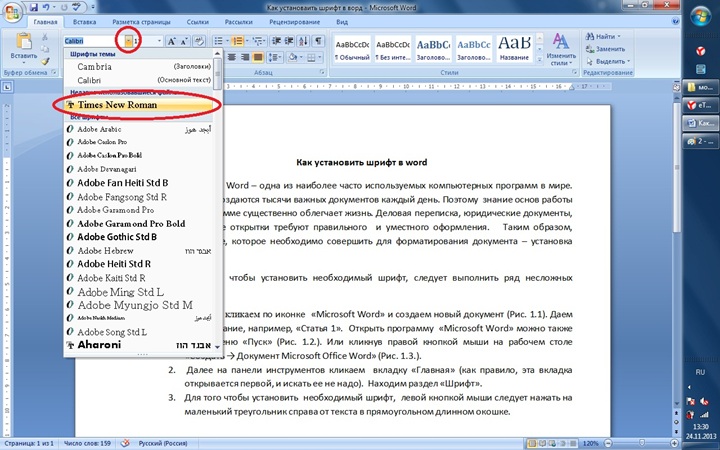Open the font name dropdown arrow
Viewport: 720px width, 450px height.
coord(129,41)
